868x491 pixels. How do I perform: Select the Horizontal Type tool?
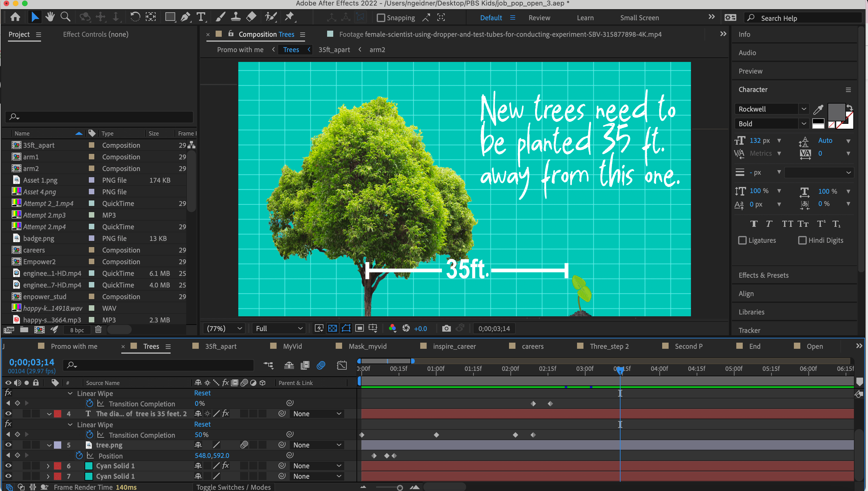201,17
